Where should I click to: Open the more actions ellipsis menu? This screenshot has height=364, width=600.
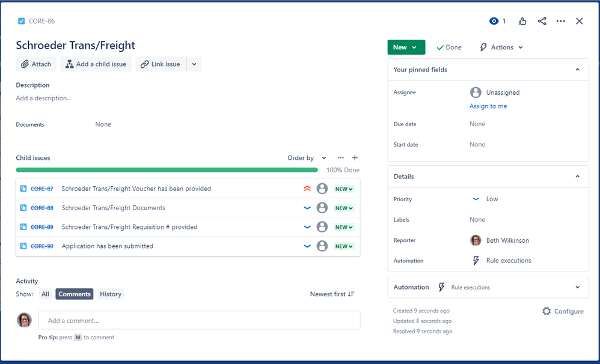[560, 20]
